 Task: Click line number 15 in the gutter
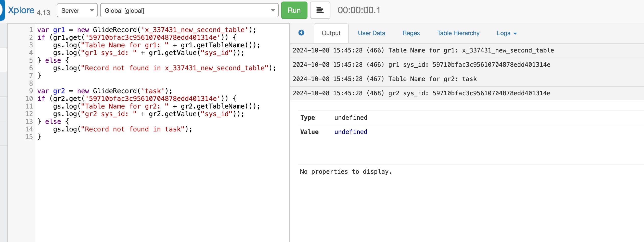pos(29,137)
